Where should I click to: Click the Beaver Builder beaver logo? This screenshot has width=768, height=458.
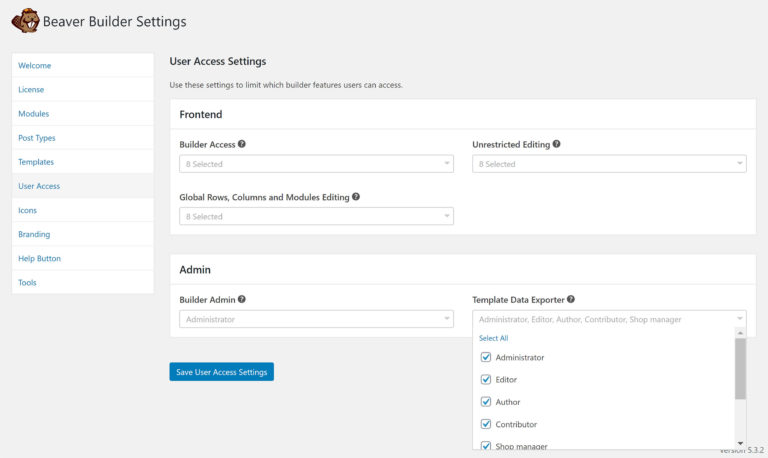click(25, 21)
